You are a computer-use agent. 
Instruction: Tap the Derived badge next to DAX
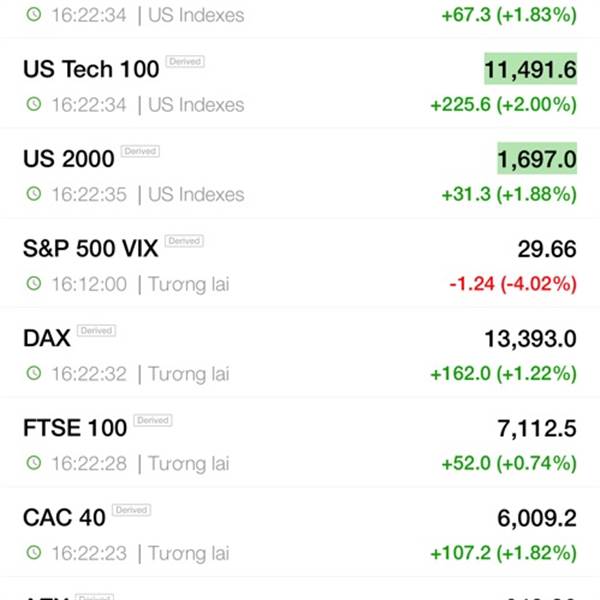pos(96,331)
